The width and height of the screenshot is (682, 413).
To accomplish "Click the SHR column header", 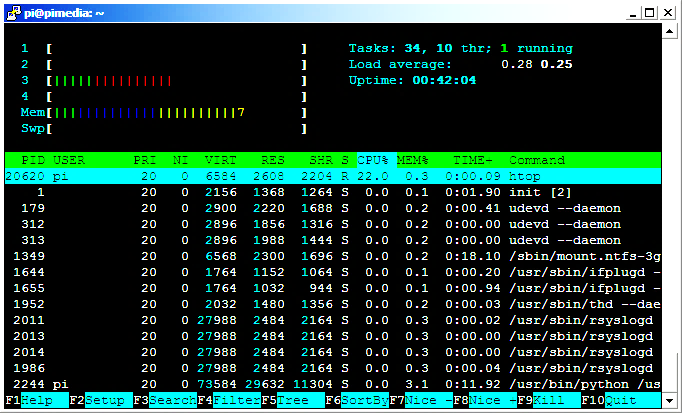I will [x=321, y=160].
